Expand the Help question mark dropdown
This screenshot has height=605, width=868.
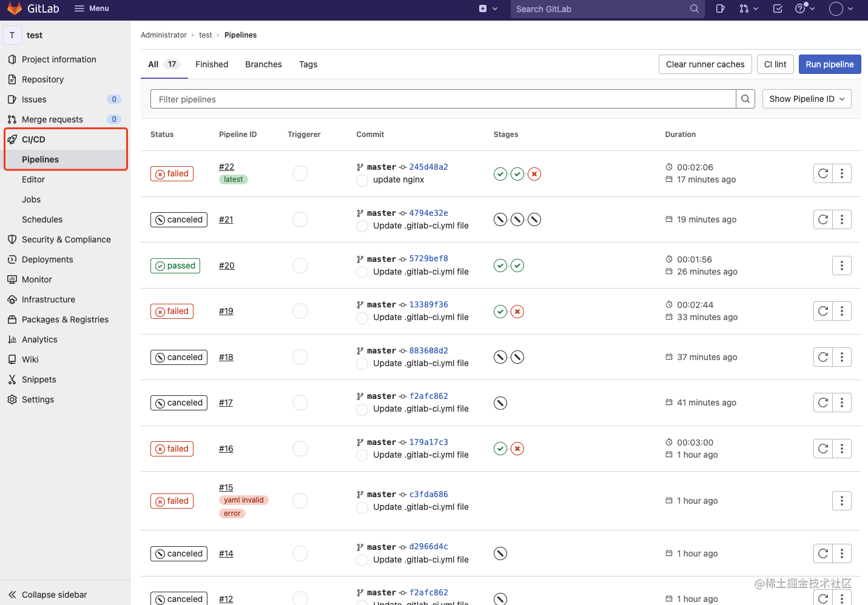click(805, 8)
